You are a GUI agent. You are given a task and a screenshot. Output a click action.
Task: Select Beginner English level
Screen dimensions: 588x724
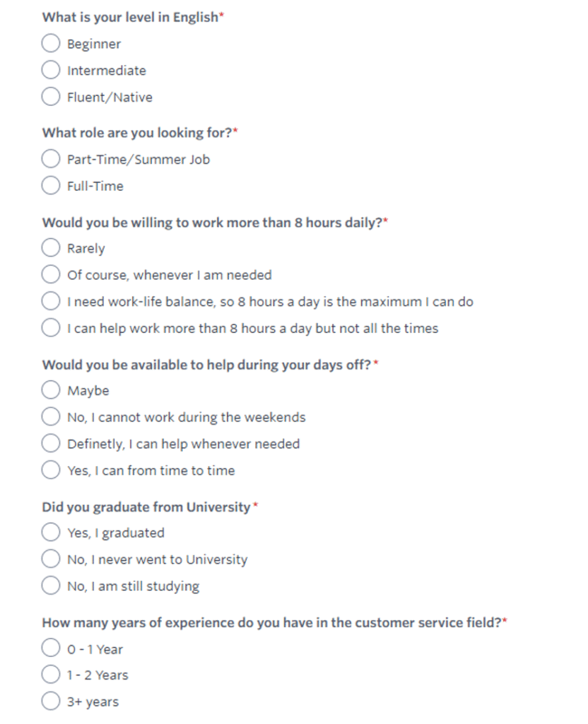pos(51,43)
